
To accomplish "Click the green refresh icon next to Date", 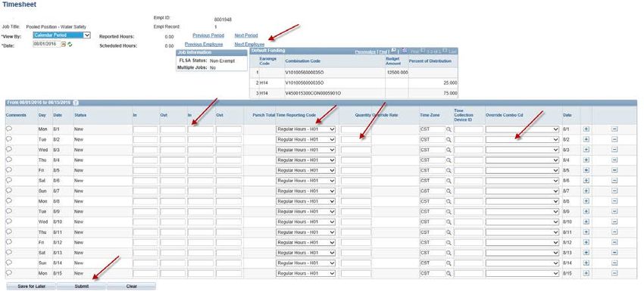I will [x=70, y=44].
